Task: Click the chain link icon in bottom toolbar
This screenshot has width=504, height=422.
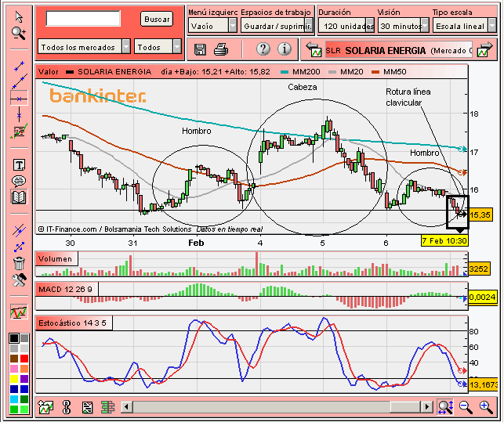Action: [67, 407]
